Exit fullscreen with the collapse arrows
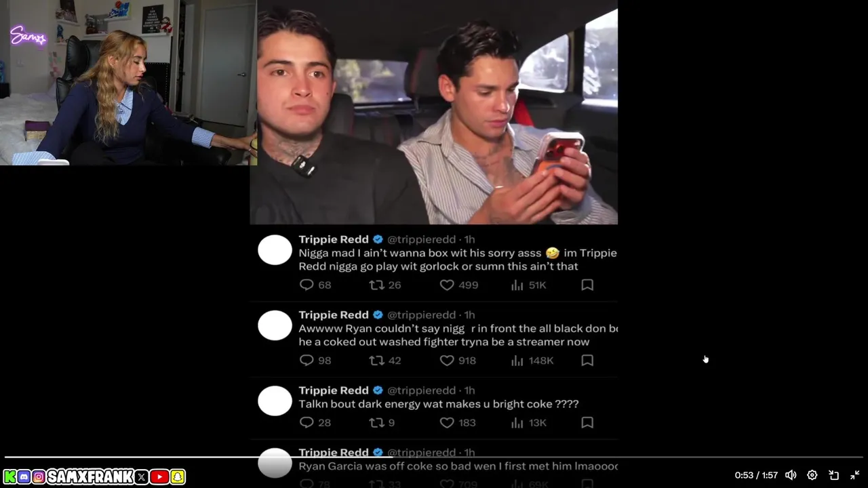868x488 pixels. tap(855, 475)
